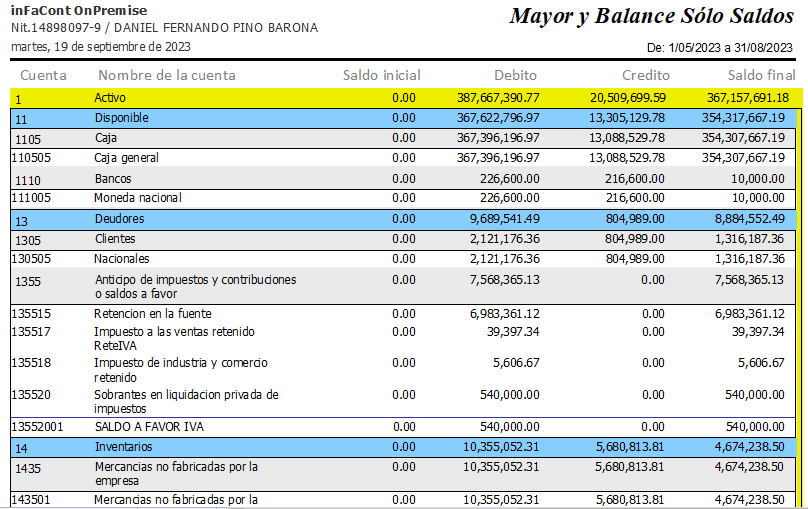Viewport: 808px width, 509px height.
Task: Click the 'Saldo inicial' column header
Action: click(382, 76)
